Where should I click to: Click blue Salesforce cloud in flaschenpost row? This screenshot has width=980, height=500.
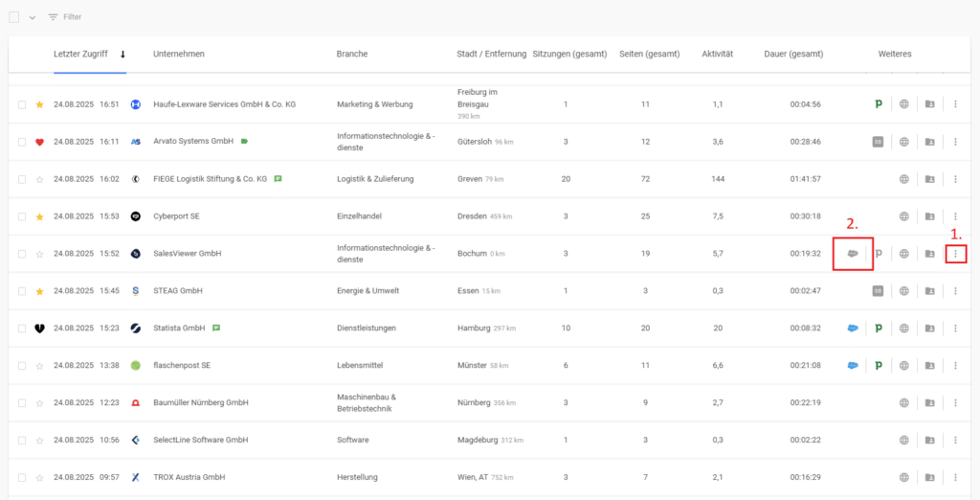[x=853, y=365]
